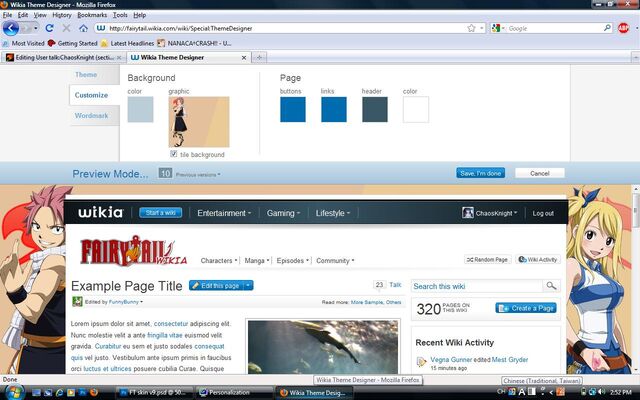This screenshot has width=640, height=400.
Task: Expand the Entertainment menu
Action: (x=224, y=213)
